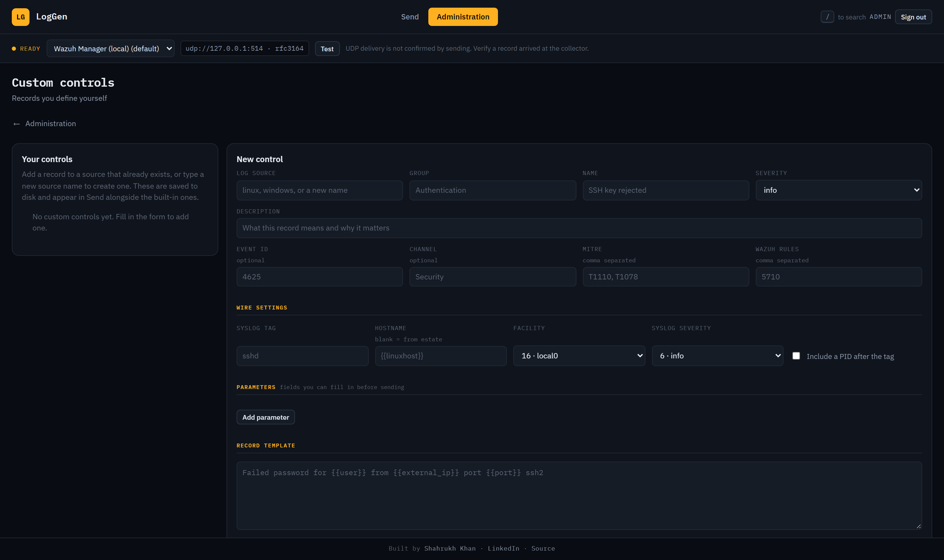The width and height of the screenshot is (944, 560).
Task: Open the Shahrukh Khan footer link
Action: click(x=450, y=548)
